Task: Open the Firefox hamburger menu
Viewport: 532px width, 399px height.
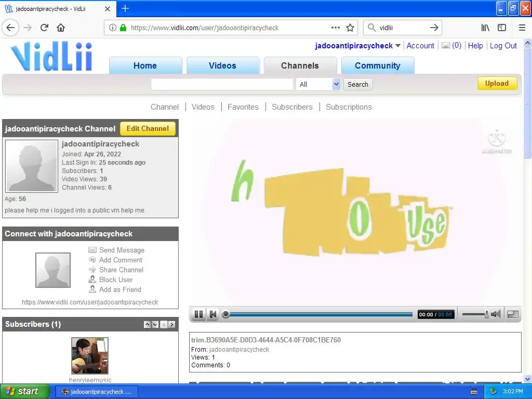Action: coord(522,28)
